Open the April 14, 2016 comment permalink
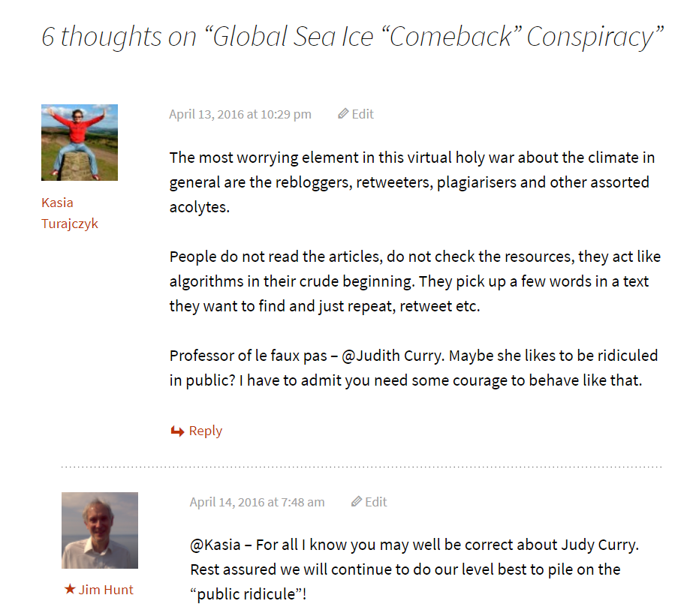The width and height of the screenshot is (693, 616). [257, 502]
